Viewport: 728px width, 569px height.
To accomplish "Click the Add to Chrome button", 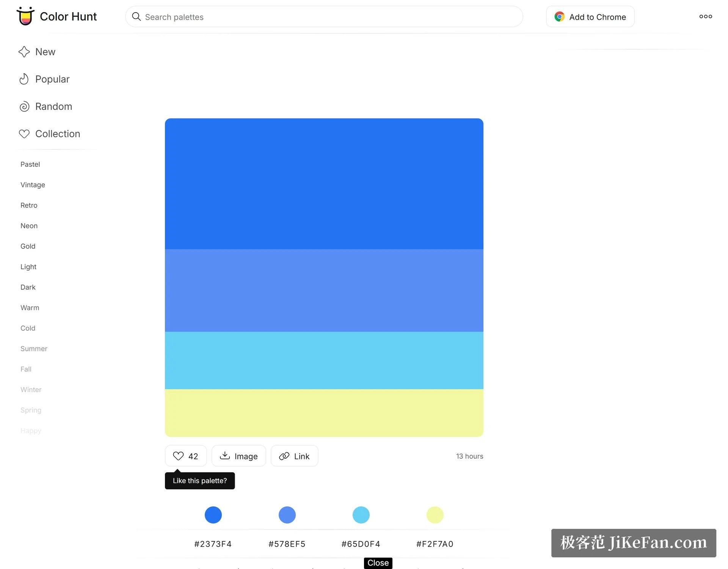I will coord(590,17).
